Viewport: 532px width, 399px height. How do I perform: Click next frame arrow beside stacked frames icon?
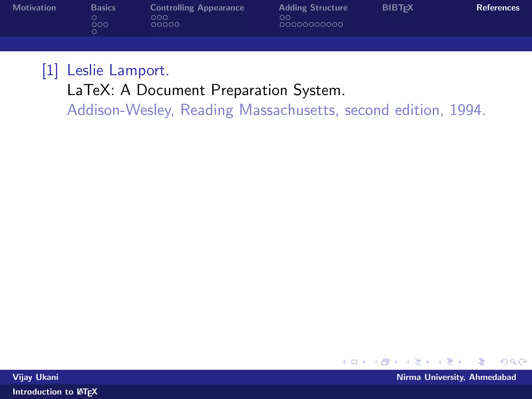click(x=396, y=362)
